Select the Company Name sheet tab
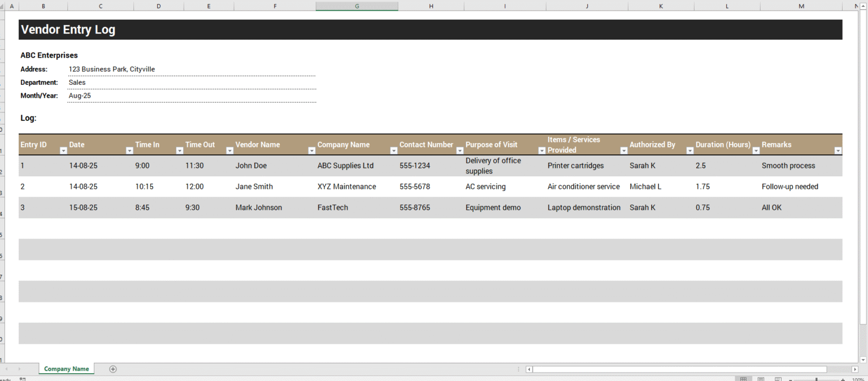The height and width of the screenshot is (381, 868). tap(66, 369)
